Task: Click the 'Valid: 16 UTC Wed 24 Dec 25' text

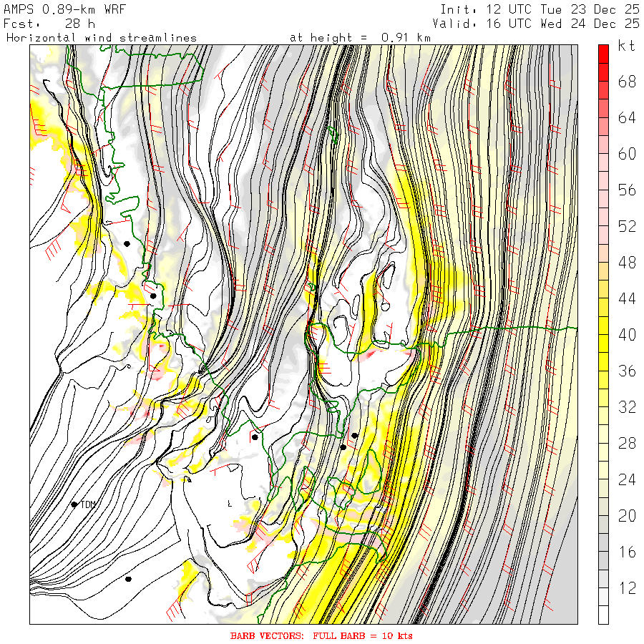Action: (536, 24)
